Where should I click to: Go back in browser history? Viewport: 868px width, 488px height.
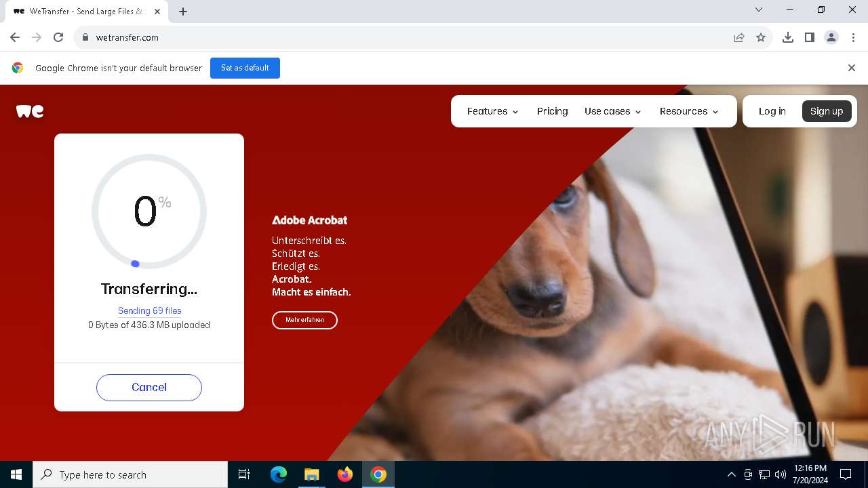pyautogui.click(x=15, y=37)
